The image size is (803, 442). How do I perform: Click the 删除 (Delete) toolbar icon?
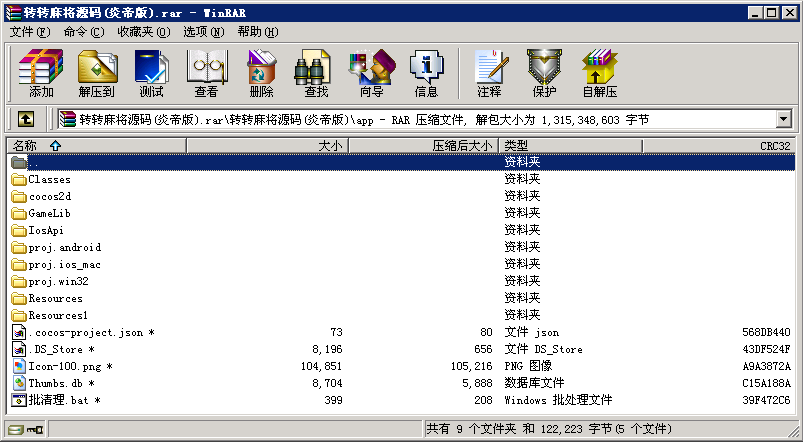(x=261, y=73)
